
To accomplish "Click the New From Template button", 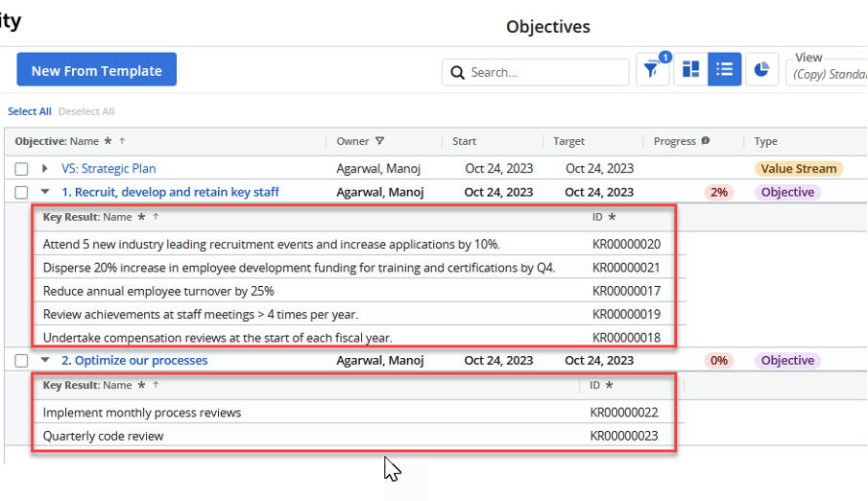I will (x=97, y=70).
